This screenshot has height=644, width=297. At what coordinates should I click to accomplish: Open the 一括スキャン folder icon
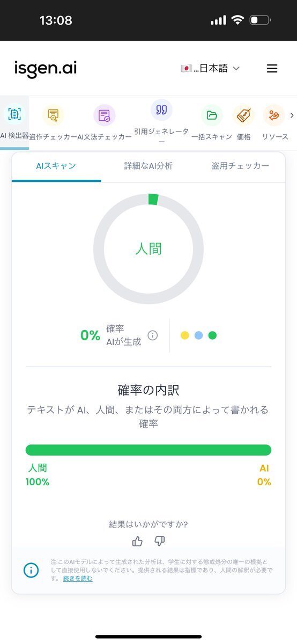[x=212, y=115]
